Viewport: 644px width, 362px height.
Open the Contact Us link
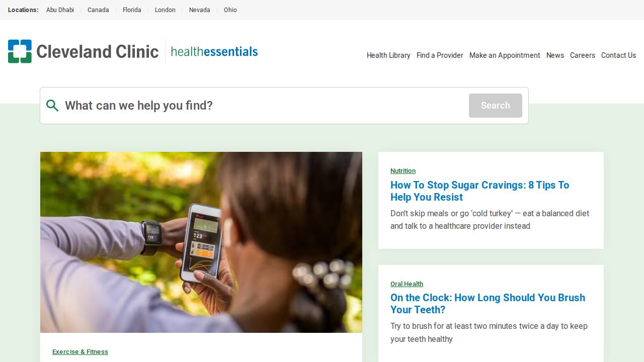618,55
